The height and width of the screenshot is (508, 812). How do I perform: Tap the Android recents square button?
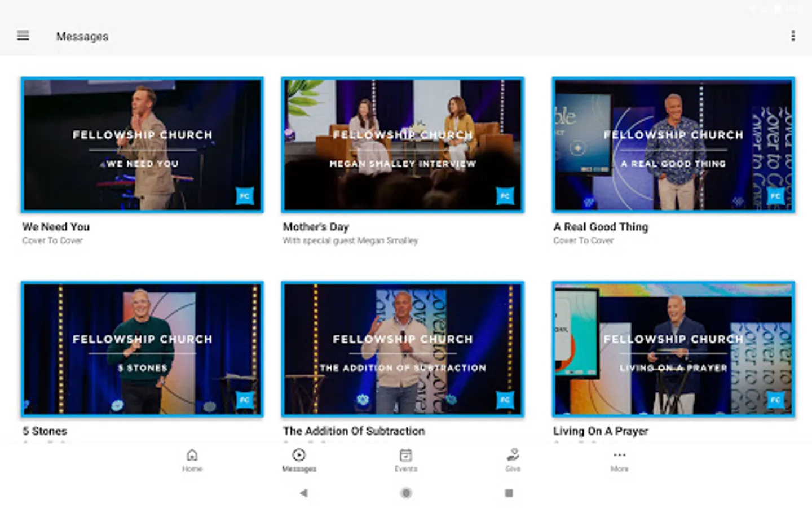[x=509, y=493]
